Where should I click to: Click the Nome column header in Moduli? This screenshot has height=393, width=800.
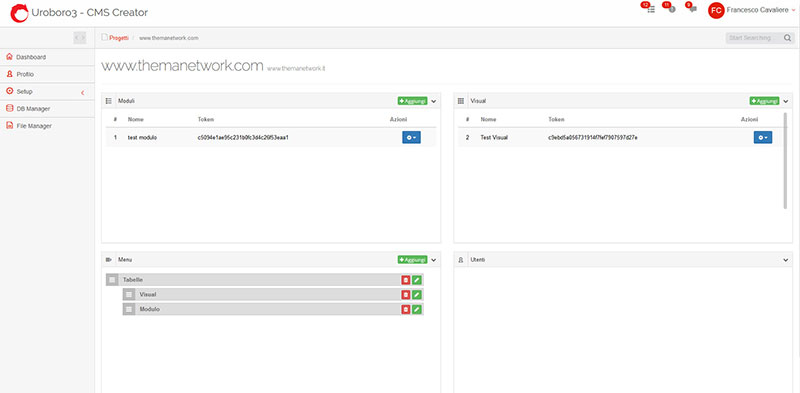click(136, 119)
